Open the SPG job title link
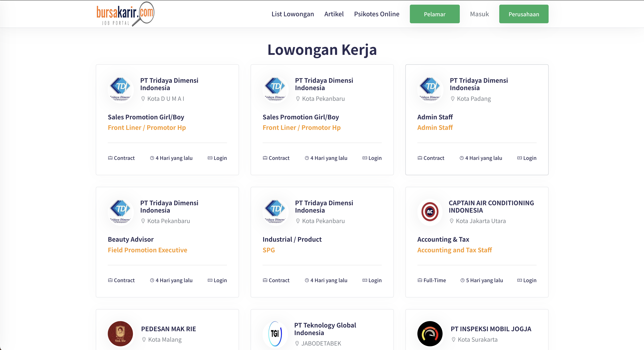Viewport: 644px width, 350px height. click(269, 250)
